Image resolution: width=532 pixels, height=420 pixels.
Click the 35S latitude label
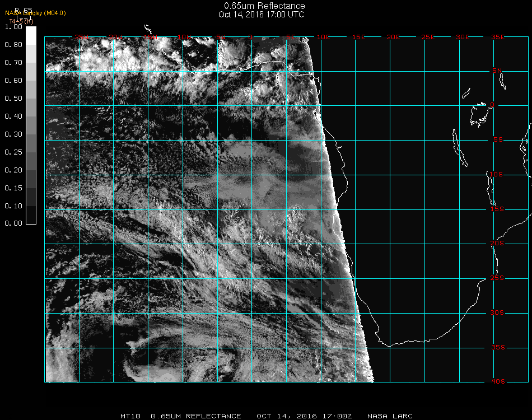[498, 347]
